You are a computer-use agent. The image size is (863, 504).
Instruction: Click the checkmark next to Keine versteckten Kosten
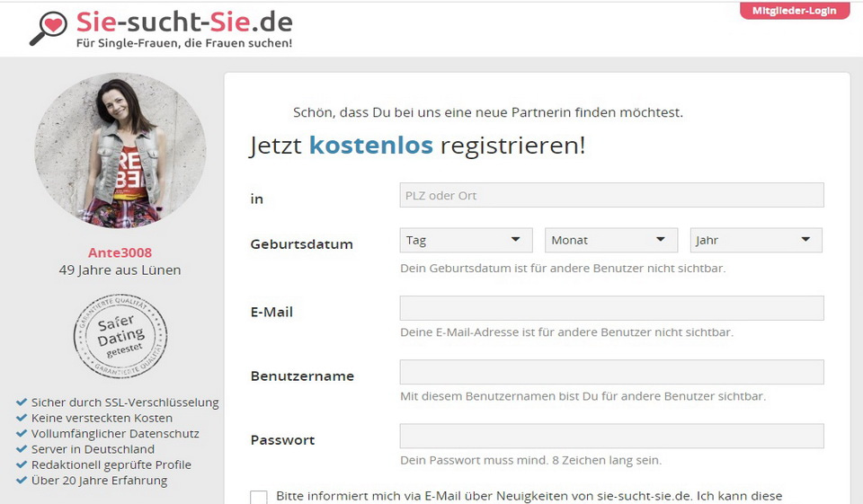pos(22,418)
